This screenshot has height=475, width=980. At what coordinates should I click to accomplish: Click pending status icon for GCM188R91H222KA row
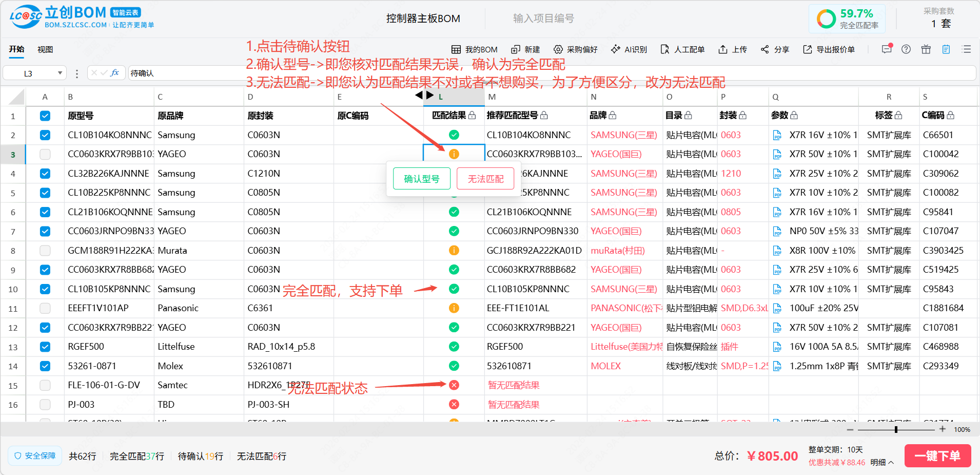[x=454, y=251]
